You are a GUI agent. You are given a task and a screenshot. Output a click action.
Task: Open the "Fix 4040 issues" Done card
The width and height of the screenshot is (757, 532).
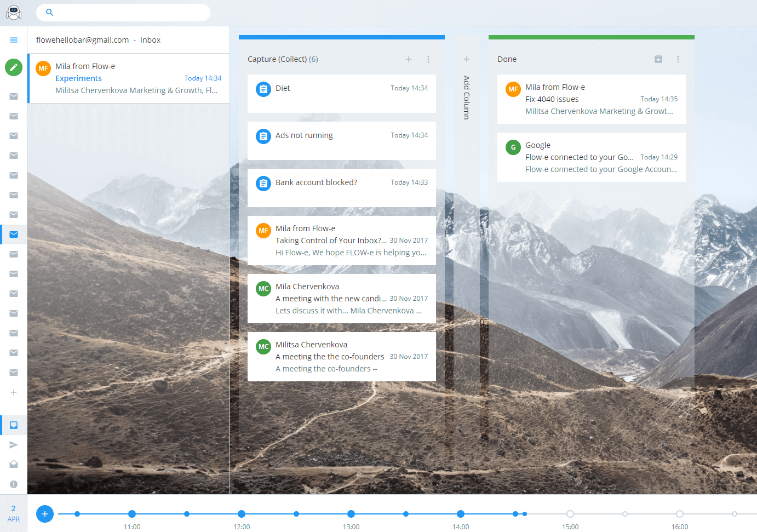(x=591, y=99)
